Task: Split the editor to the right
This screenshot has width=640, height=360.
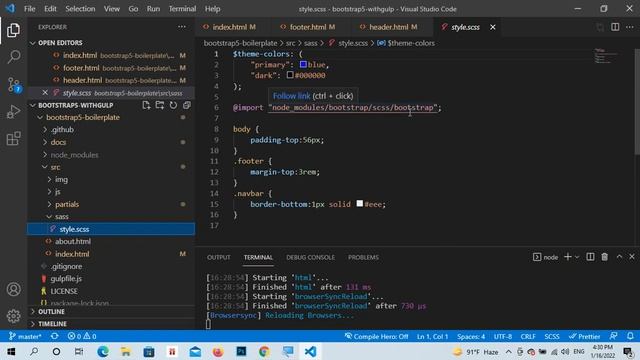Action: tap(615, 27)
